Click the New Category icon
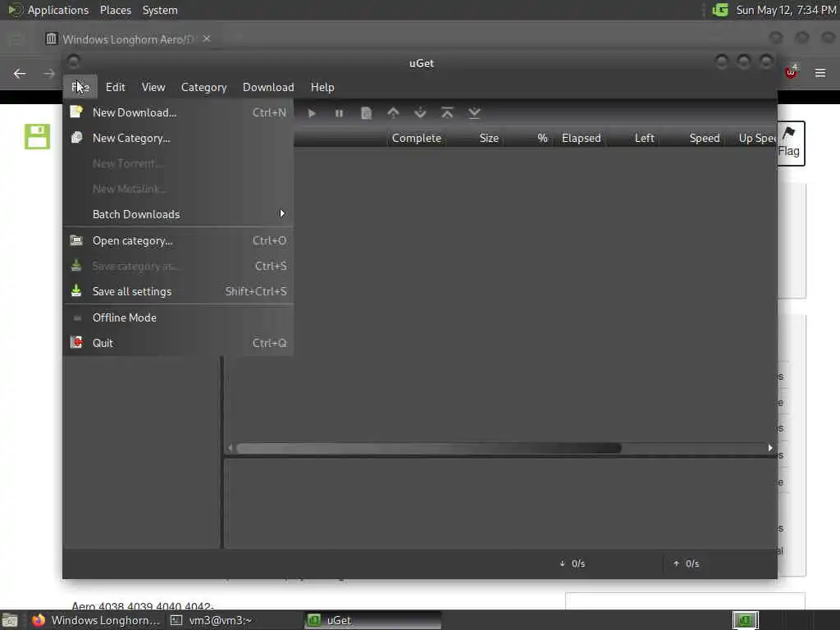 click(x=76, y=138)
